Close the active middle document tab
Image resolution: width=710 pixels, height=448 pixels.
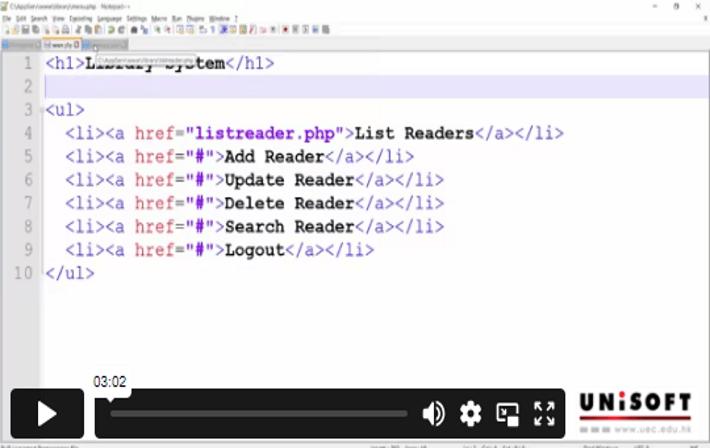coord(77,45)
